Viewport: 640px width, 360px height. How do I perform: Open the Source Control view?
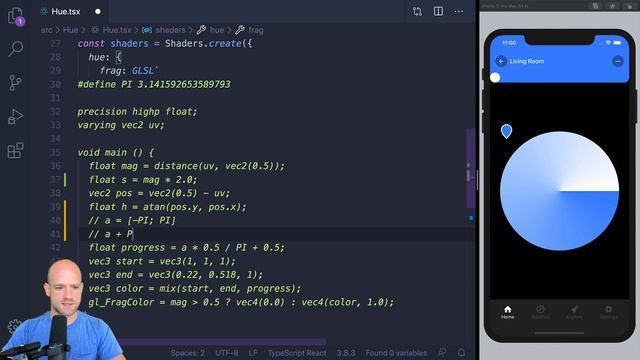(x=16, y=83)
